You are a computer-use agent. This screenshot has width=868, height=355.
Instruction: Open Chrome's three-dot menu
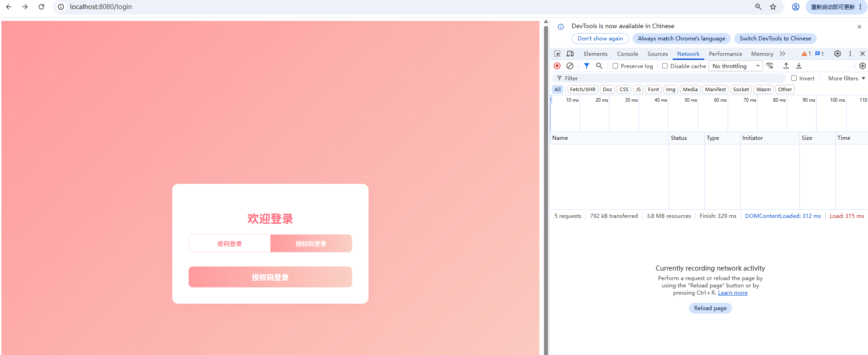860,7
